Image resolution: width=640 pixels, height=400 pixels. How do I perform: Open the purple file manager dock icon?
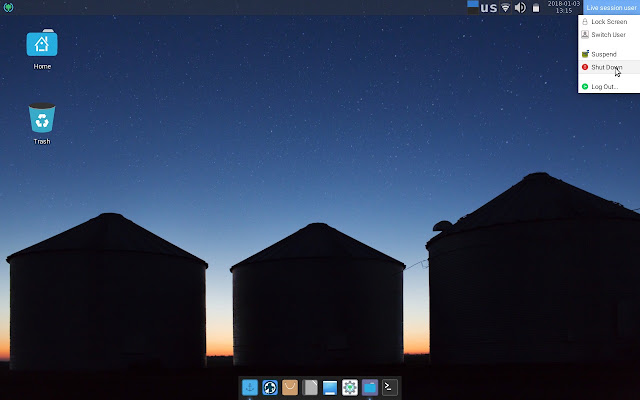click(x=370, y=387)
